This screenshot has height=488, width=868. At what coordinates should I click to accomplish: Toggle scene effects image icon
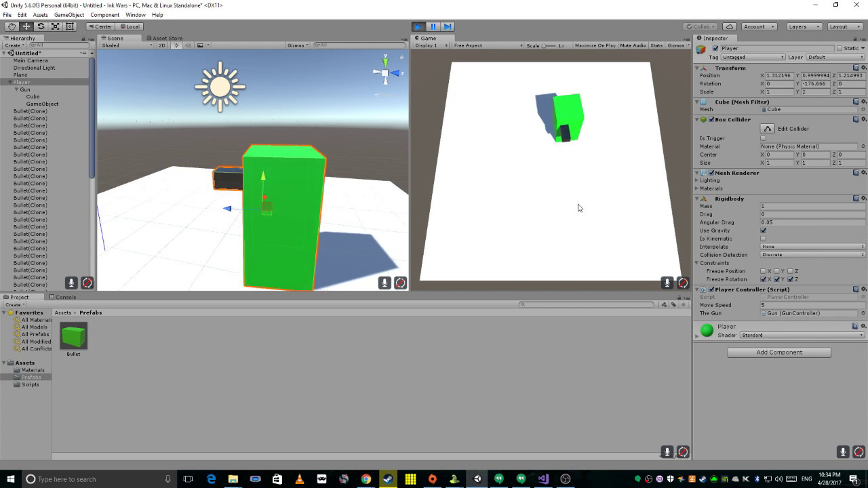(x=200, y=45)
